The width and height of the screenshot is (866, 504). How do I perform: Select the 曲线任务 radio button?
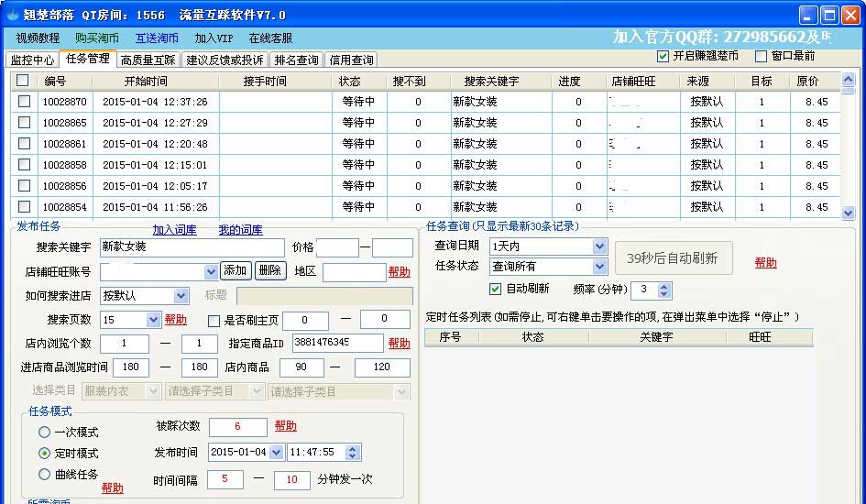44,474
